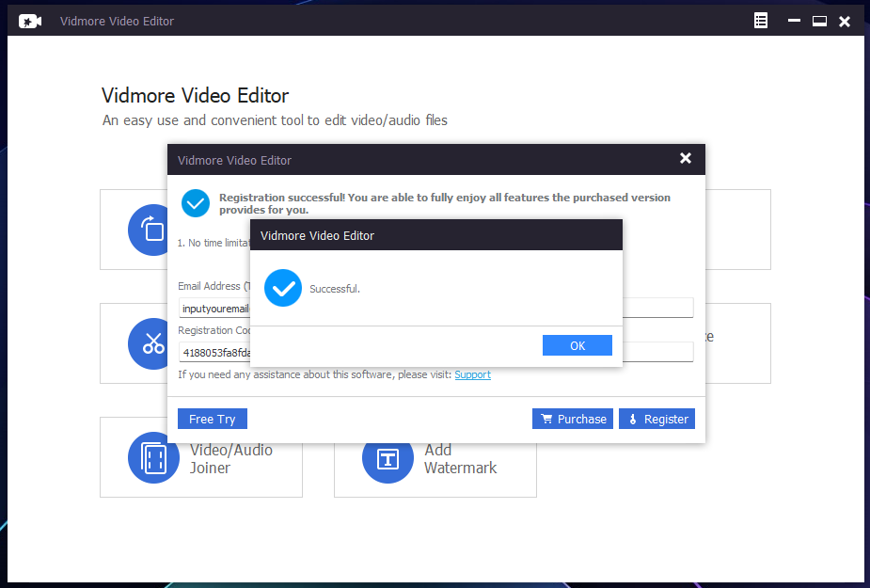Click the Purchase button with cart
This screenshot has width=870, height=588.
573,419
